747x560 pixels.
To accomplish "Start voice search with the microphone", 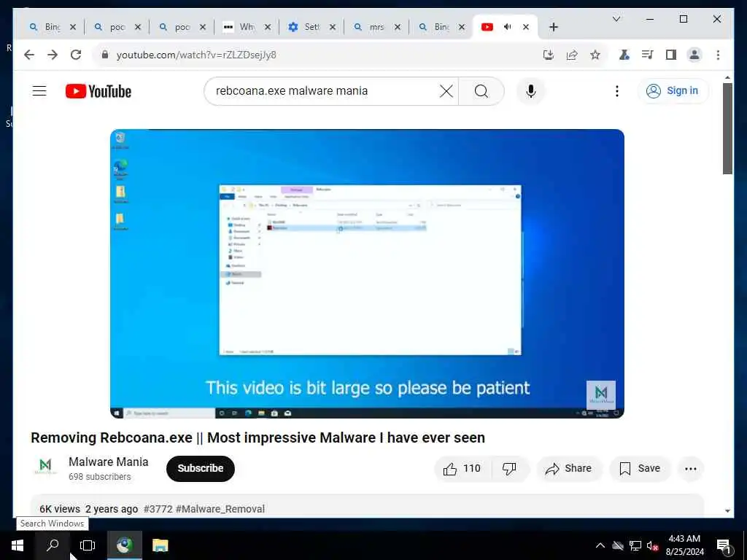I will pyautogui.click(x=531, y=91).
